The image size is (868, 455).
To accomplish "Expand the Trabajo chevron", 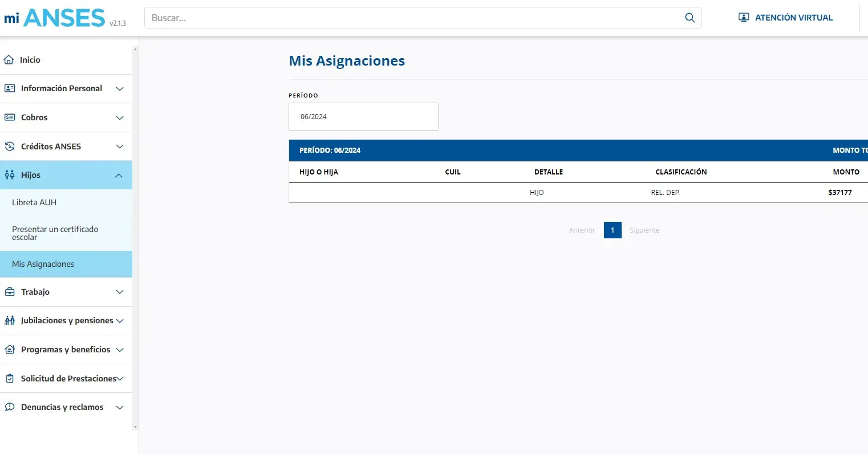I will (x=120, y=292).
